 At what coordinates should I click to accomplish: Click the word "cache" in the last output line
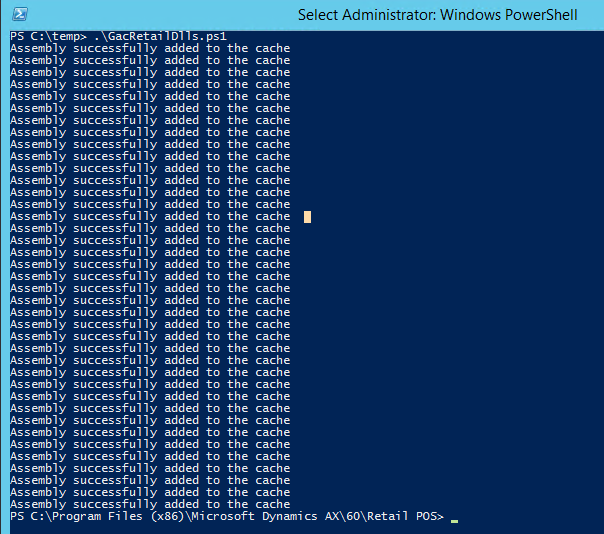click(272, 504)
